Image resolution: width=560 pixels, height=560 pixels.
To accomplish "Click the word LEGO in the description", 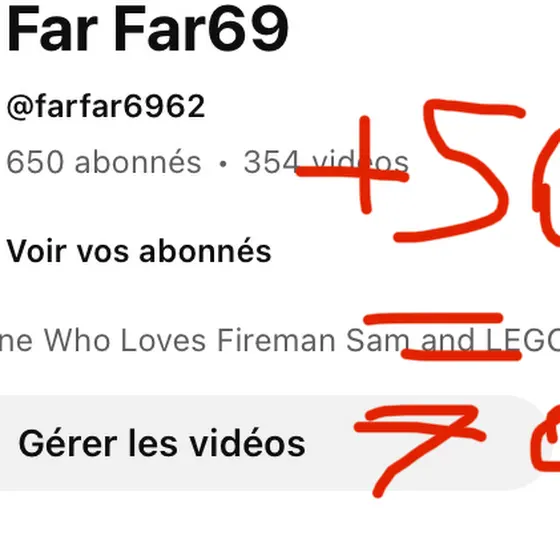I will (x=523, y=340).
